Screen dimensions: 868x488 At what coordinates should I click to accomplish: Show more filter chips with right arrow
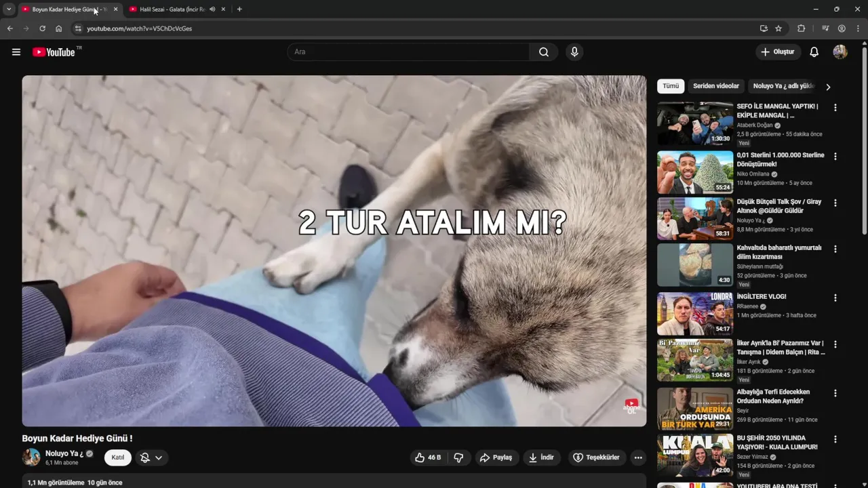point(828,87)
